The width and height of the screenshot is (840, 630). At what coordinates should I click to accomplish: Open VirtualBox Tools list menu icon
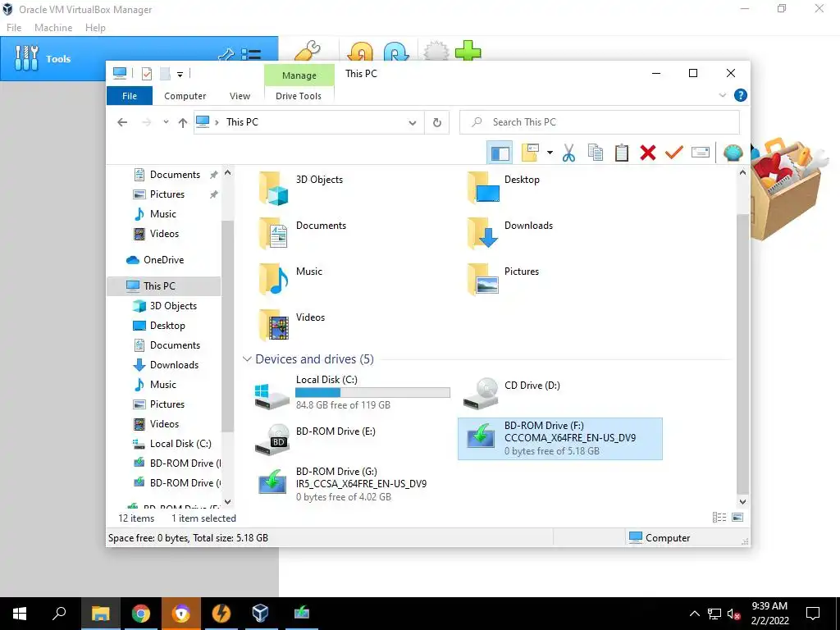(251, 55)
